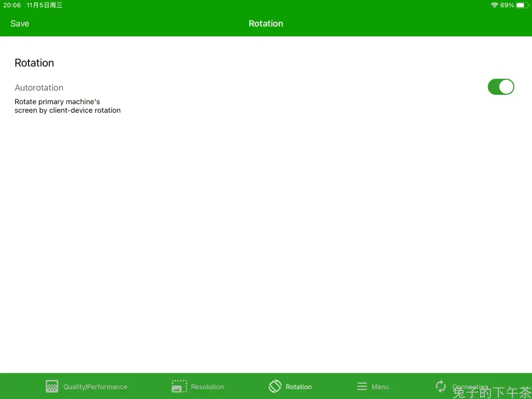Tap the battery icon in status bar

(x=522, y=5)
